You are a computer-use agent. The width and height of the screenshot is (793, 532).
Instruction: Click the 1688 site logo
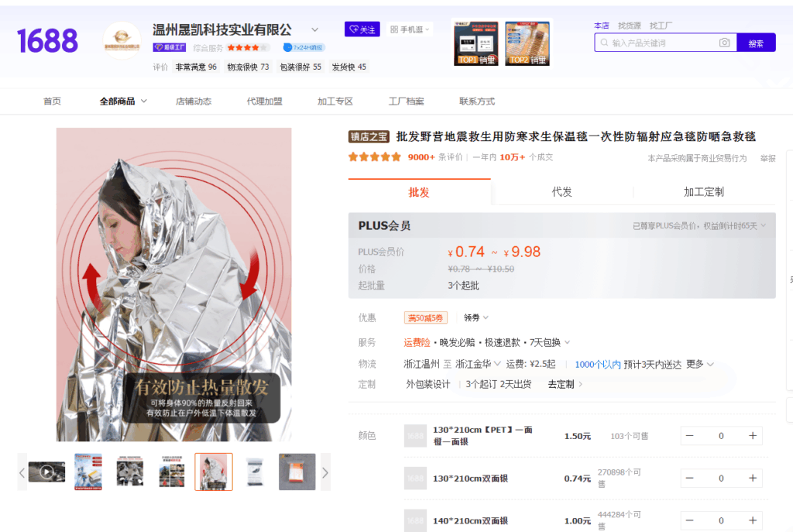coord(47,41)
